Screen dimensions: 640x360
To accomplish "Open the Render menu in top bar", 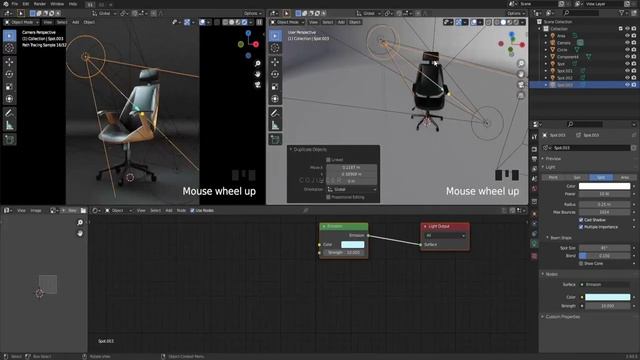I will pyautogui.click(x=40, y=4).
